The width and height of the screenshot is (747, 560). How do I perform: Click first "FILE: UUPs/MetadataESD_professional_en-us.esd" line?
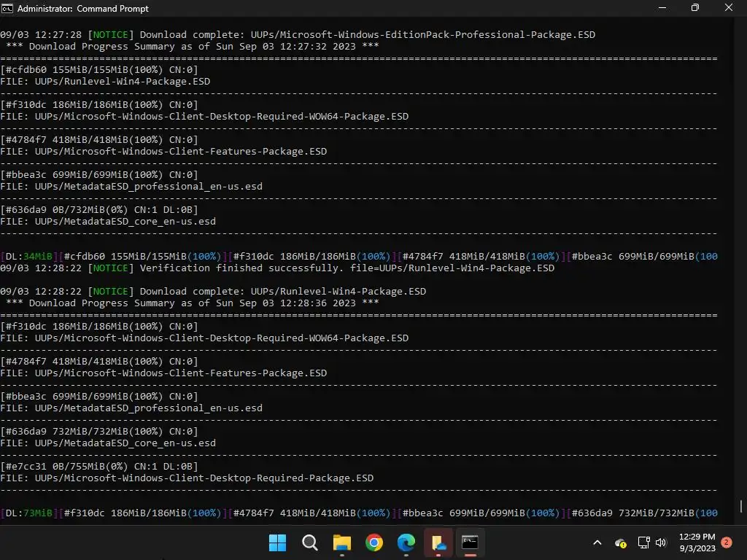point(131,187)
